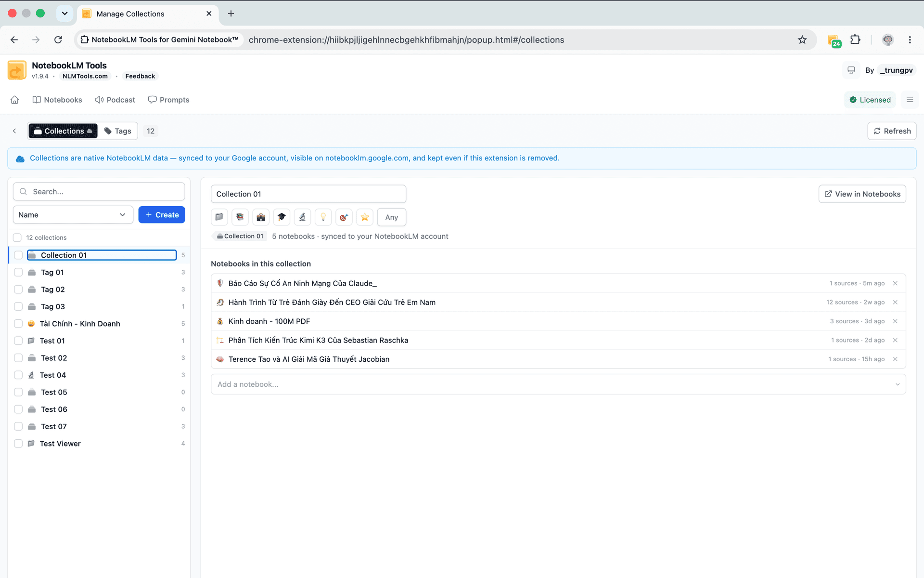Bookmark this page with the star icon
The height and width of the screenshot is (578, 924).
point(802,39)
